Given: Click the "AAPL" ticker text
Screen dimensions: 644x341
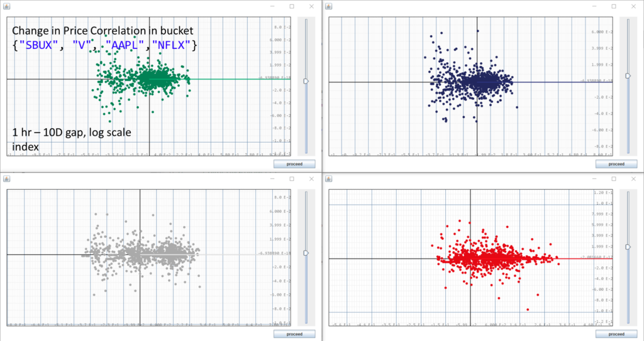Looking at the screenshot, I should (x=126, y=45).
